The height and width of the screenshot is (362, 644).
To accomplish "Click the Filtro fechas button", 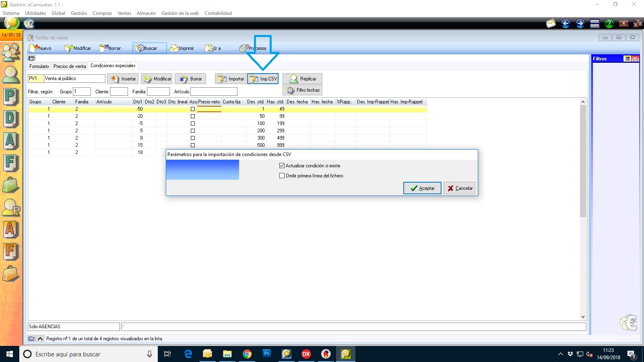I will coord(302,90).
